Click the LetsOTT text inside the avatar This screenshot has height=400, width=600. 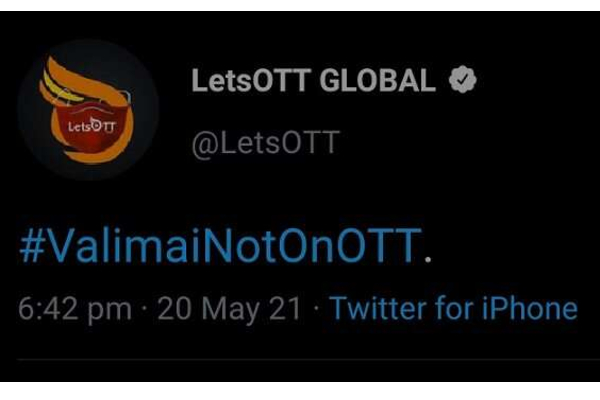coord(89,128)
